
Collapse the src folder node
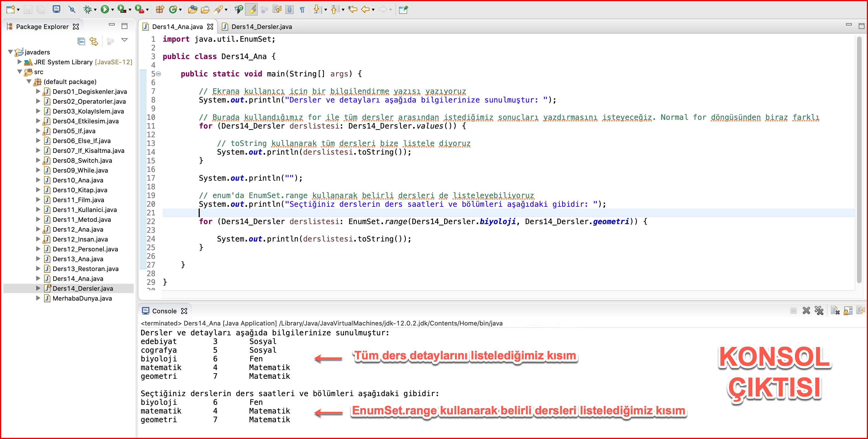[x=20, y=72]
